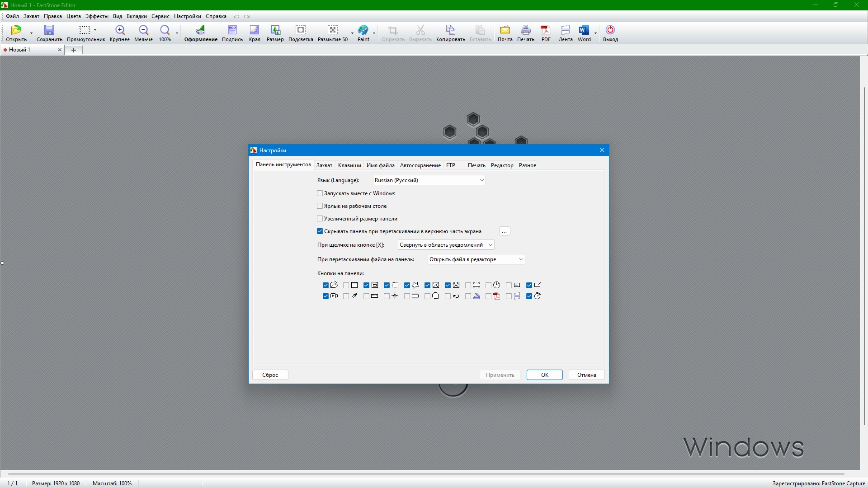Check "Ярлык на рабочем столе" option

coord(320,206)
